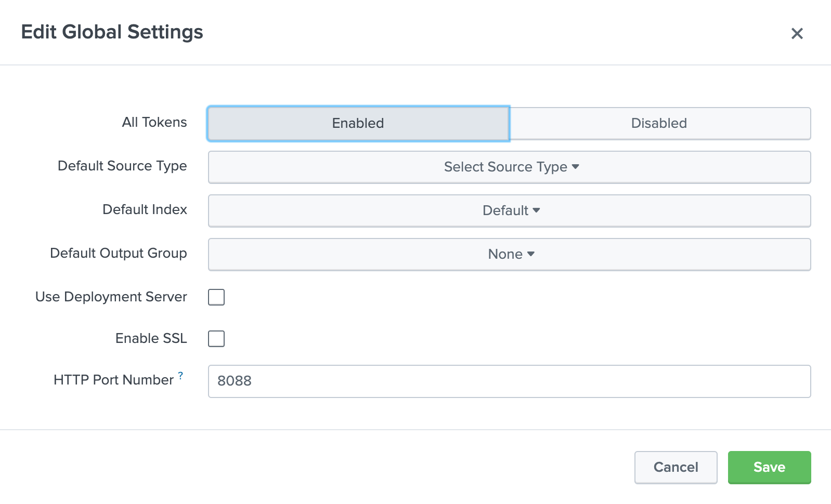Image resolution: width=831 pixels, height=504 pixels.
Task: Check the Use Deployment Server checkbox
Action: coord(216,297)
